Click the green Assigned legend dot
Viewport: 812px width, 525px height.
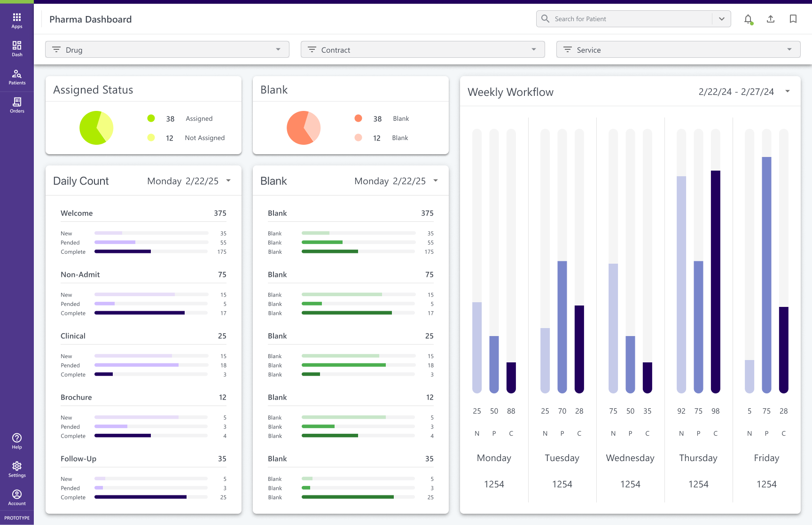pyautogui.click(x=151, y=118)
